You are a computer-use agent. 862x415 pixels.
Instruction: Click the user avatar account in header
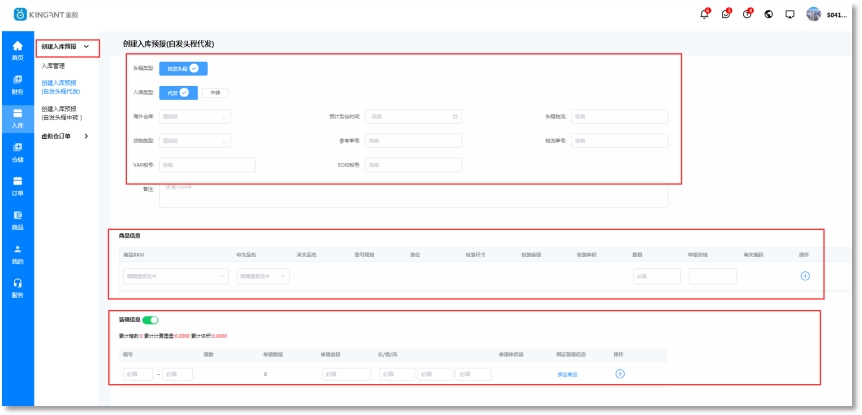(x=813, y=14)
